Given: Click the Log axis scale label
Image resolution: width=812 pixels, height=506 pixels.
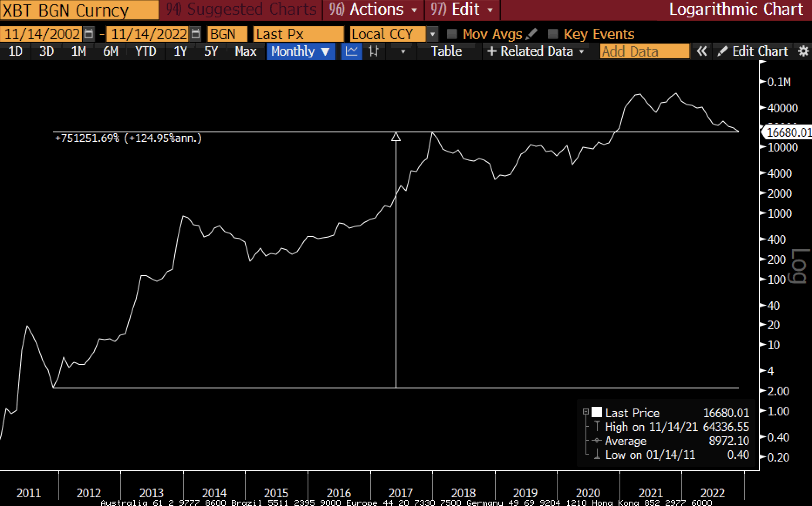Looking at the screenshot, I should 799,266.
